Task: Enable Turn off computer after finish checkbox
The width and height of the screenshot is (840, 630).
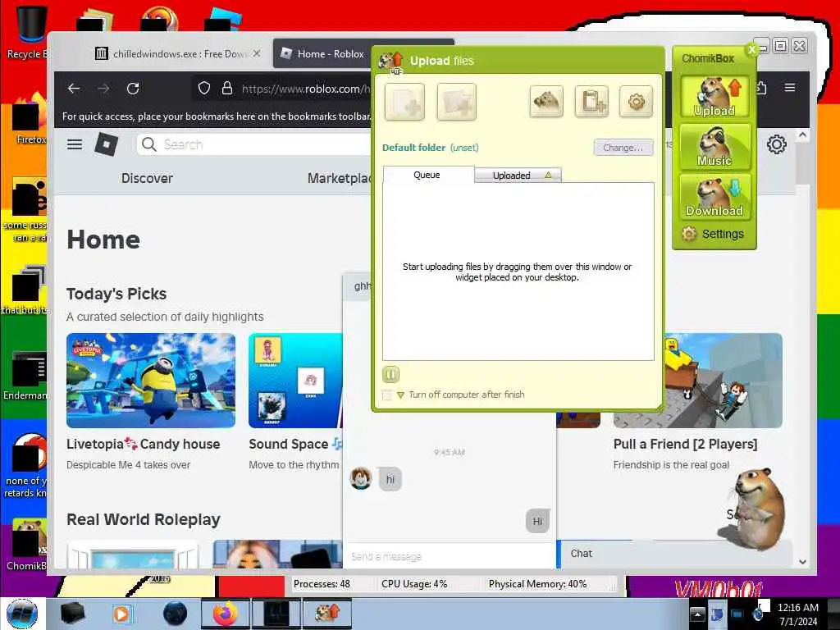Action: pyautogui.click(x=387, y=395)
